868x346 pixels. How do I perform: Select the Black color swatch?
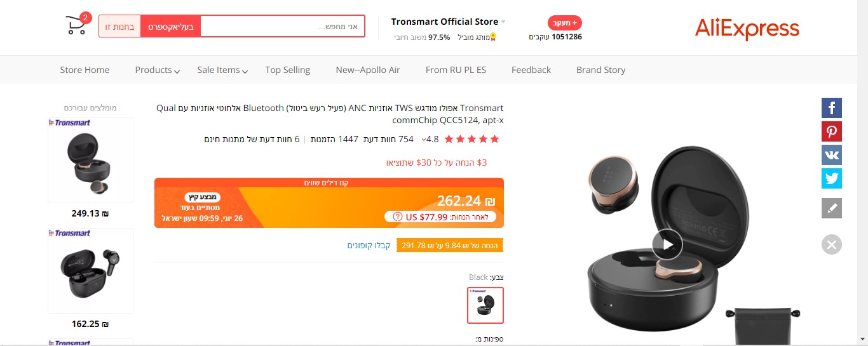(485, 305)
